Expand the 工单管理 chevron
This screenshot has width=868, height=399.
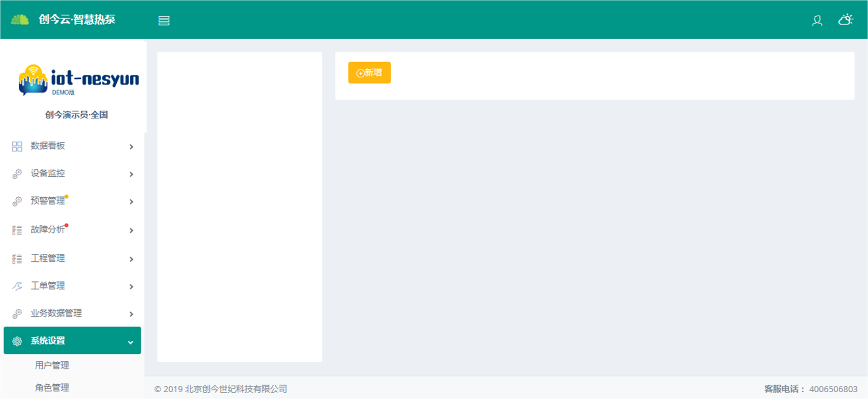[131, 286]
